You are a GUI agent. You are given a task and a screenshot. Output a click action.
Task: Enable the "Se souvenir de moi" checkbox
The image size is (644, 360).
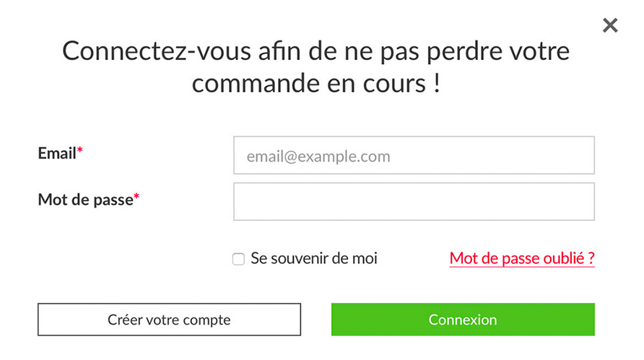[238, 259]
